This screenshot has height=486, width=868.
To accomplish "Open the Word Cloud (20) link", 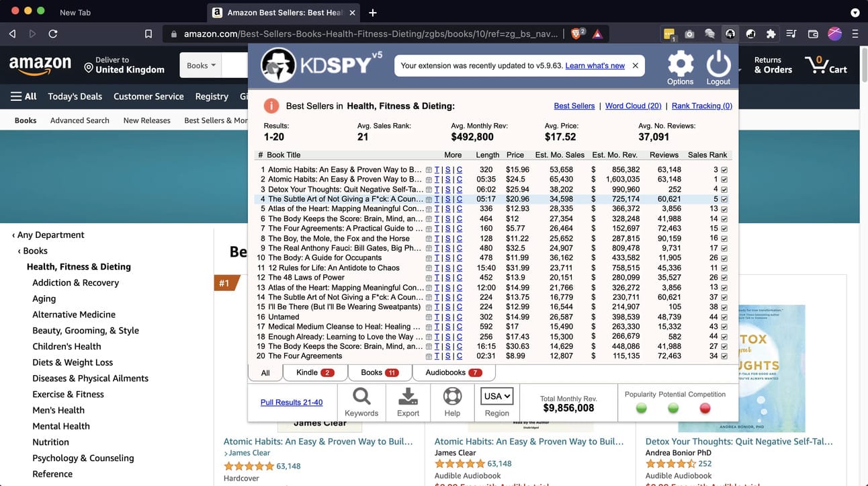I will [633, 106].
